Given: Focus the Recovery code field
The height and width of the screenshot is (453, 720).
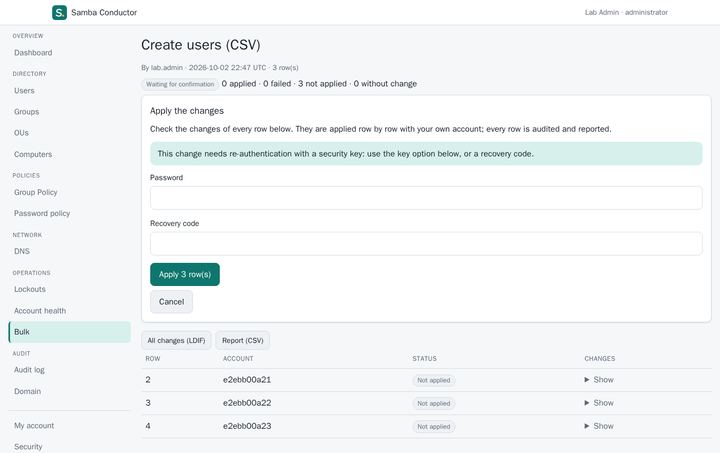Looking at the screenshot, I should coord(426,244).
